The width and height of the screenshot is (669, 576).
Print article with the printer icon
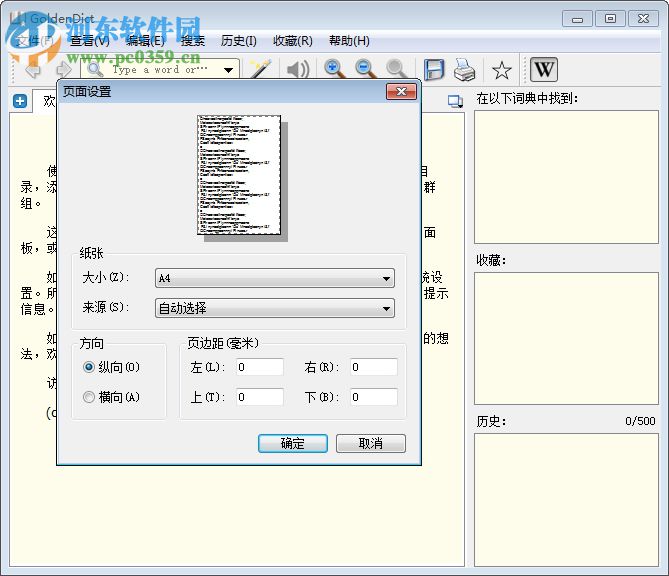tap(465, 69)
